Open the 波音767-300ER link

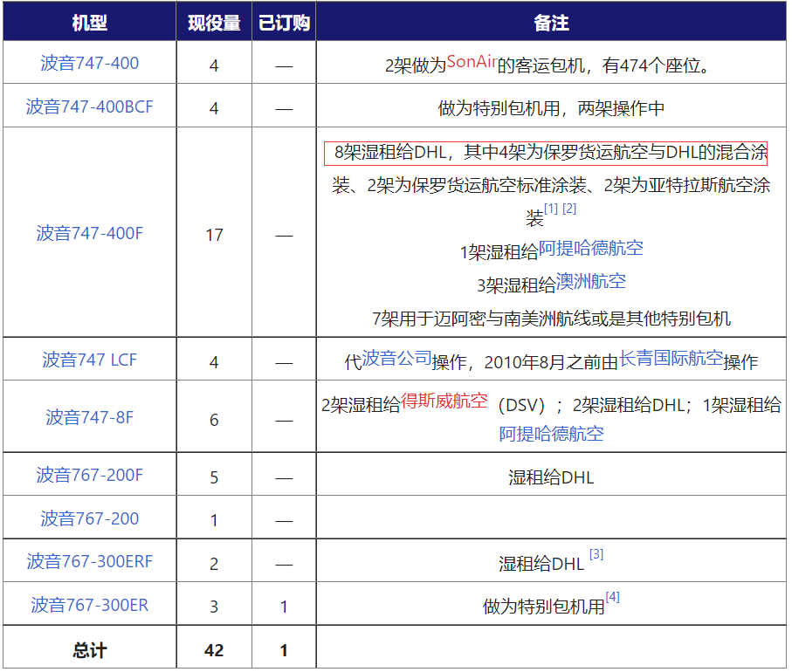tap(89, 605)
